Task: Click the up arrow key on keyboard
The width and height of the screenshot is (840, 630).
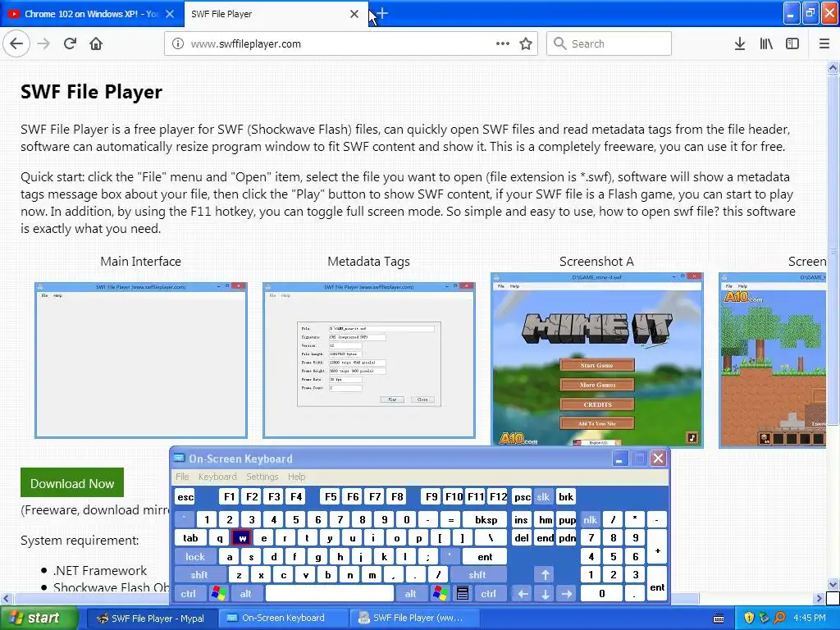Action: point(545,575)
